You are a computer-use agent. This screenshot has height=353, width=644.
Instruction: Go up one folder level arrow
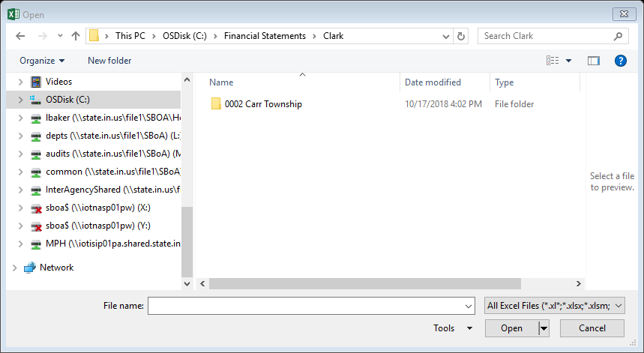point(76,36)
